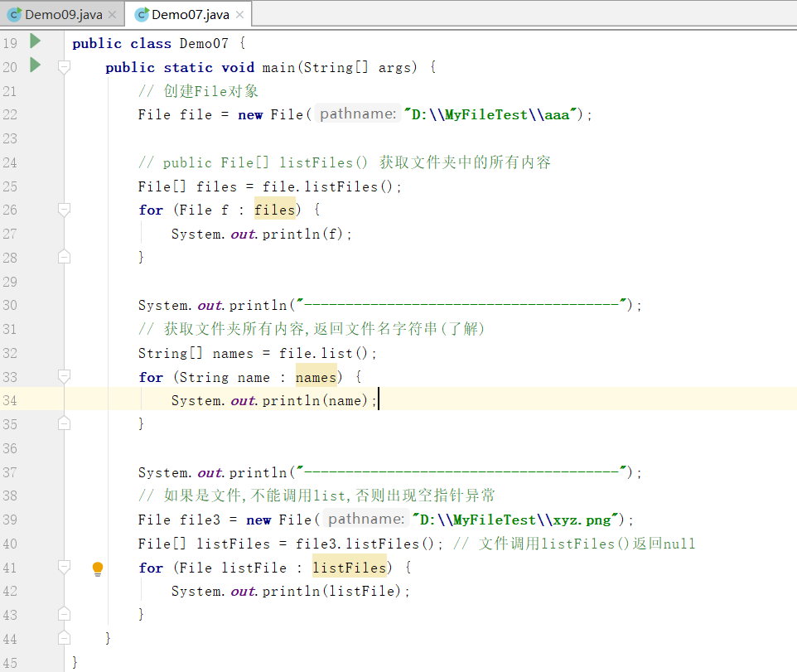Click the closing brace on line 45
797x672 pixels.
(75, 662)
